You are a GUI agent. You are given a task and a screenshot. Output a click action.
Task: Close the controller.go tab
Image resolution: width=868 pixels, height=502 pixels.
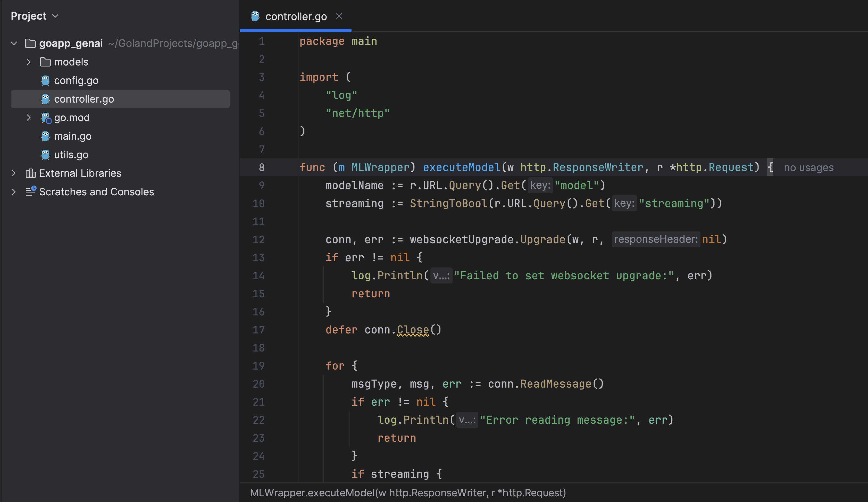point(339,16)
